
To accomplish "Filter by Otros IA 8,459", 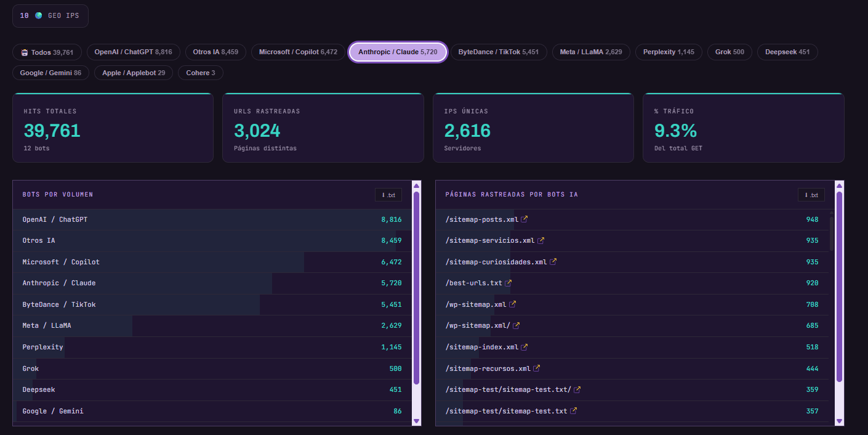I will coord(215,52).
